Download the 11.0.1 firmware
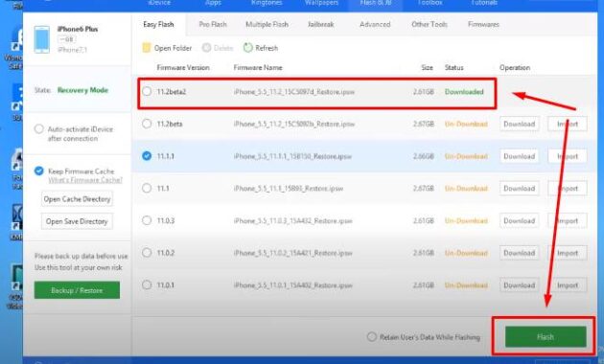Image resolution: width=604 pixels, height=364 pixels. pos(520,285)
